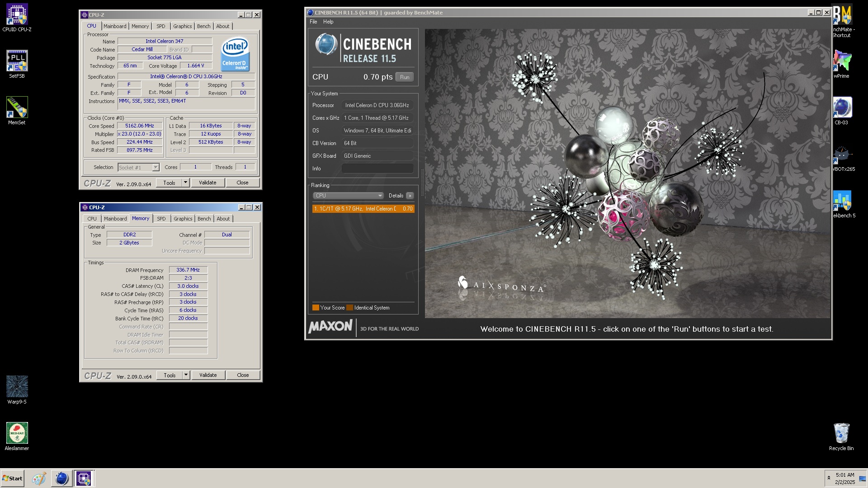This screenshot has width=868, height=488.
Task: Click the rendered Cinebench scene image
Action: (x=627, y=174)
